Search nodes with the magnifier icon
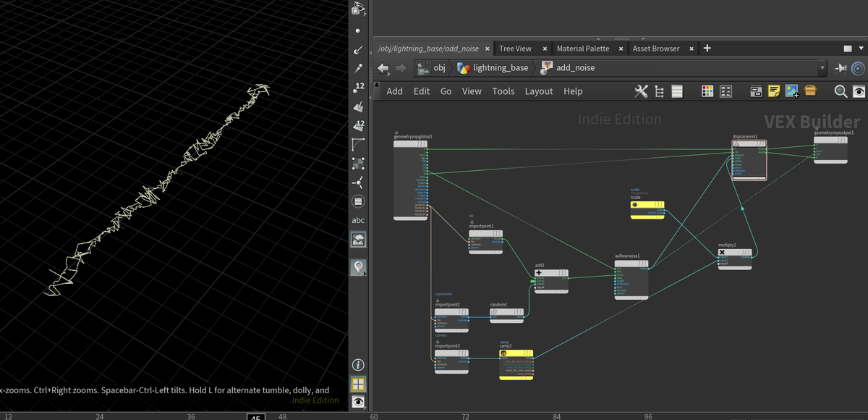Image resolution: width=868 pixels, height=420 pixels. coord(841,91)
